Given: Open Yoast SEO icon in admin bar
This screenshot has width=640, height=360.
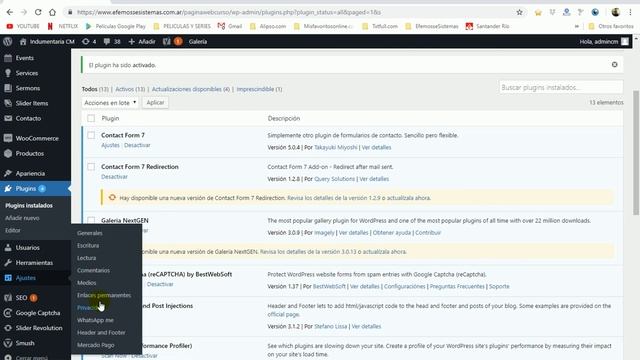Looking at the screenshot, I should pyautogui.click(x=167, y=41).
